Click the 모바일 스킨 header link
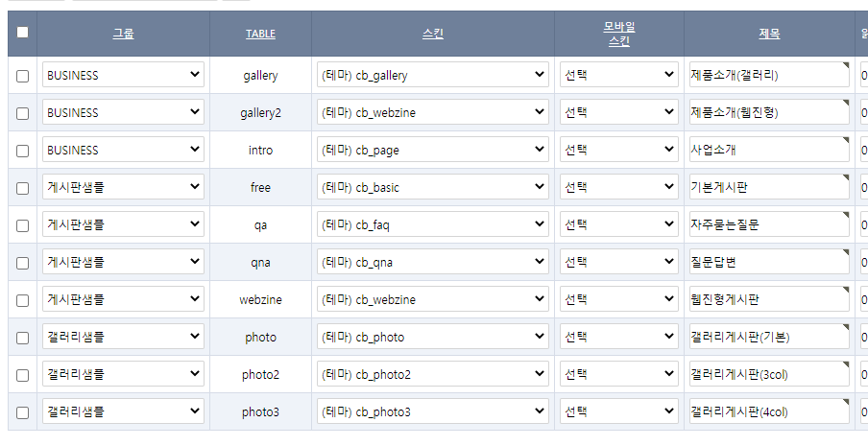868x446 pixels. [619, 34]
